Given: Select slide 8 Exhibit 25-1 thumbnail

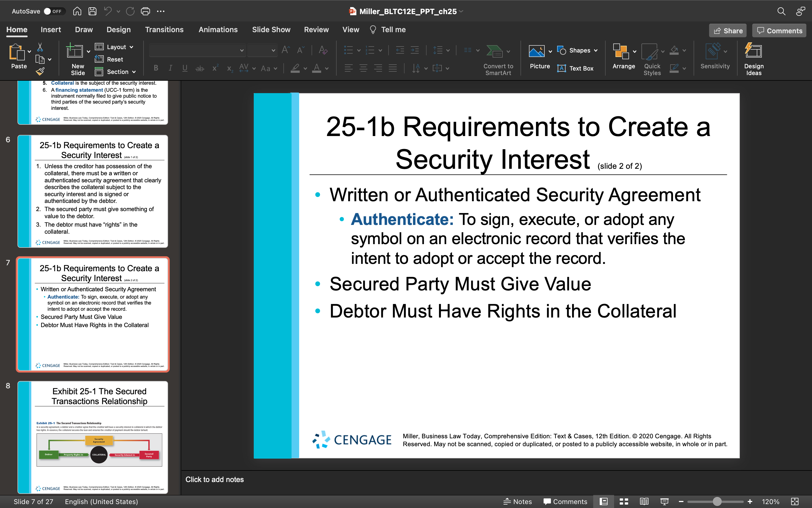Looking at the screenshot, I should 92,437.
